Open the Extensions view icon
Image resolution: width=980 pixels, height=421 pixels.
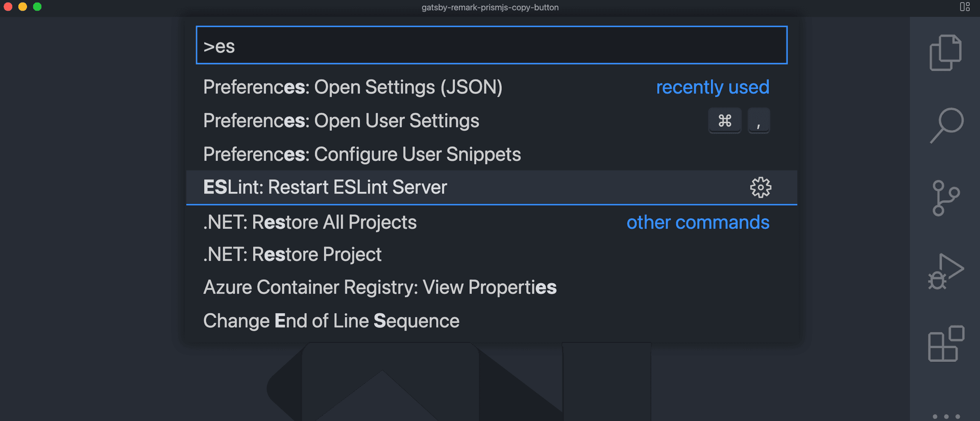point(945,344)
